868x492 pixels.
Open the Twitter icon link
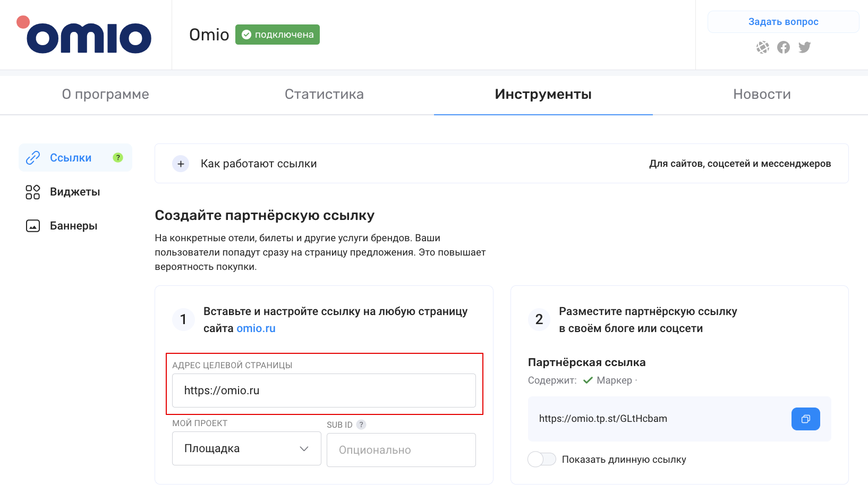pyautogui.click(x=805, y=47)
